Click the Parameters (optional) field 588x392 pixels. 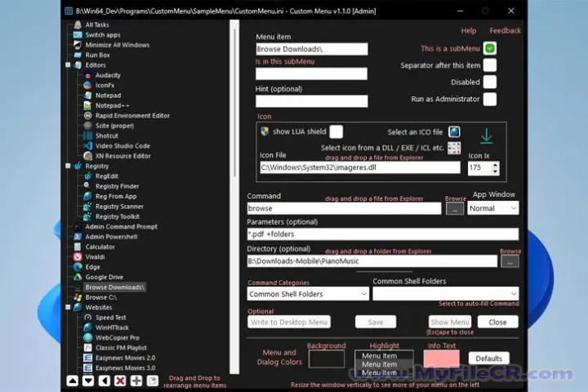click(x=383, y=234)
